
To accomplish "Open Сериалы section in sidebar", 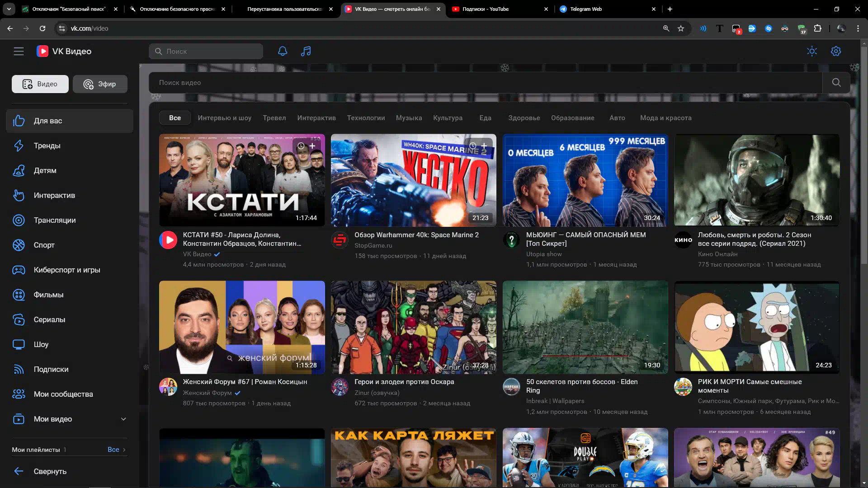I will coord(70,319).
